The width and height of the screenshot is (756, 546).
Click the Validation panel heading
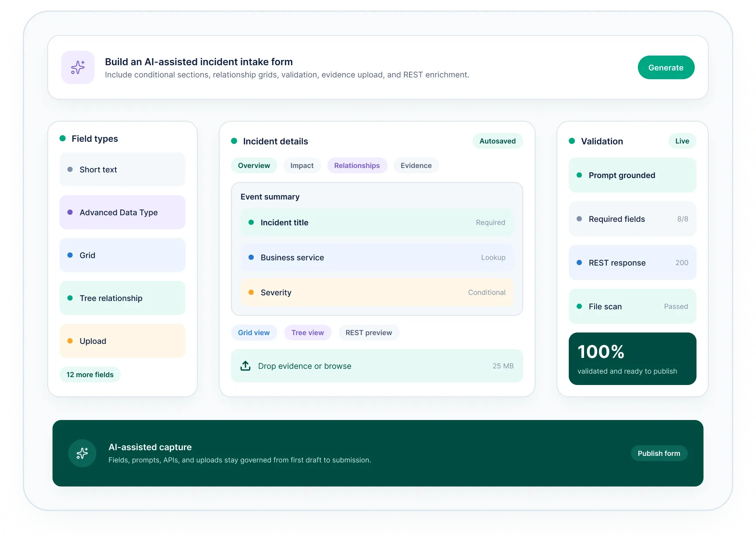coord(602,141)
